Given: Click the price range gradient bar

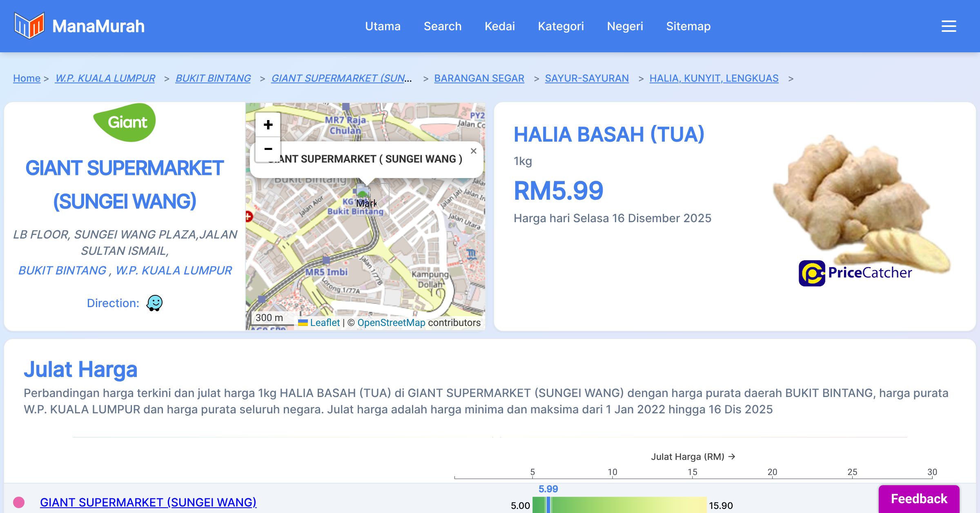Looking at the screenshot, I should coord(619,505).
